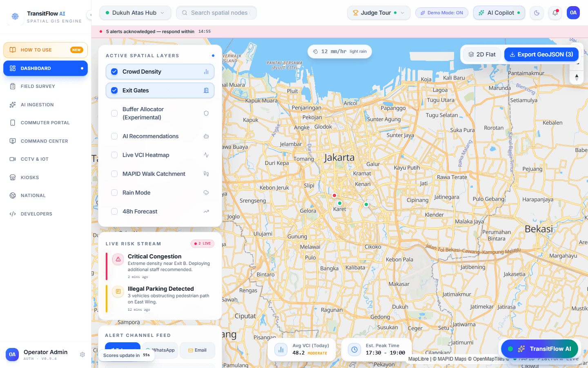
Task: Enable the AI Recommendations layer
Action: click(114, 136)
